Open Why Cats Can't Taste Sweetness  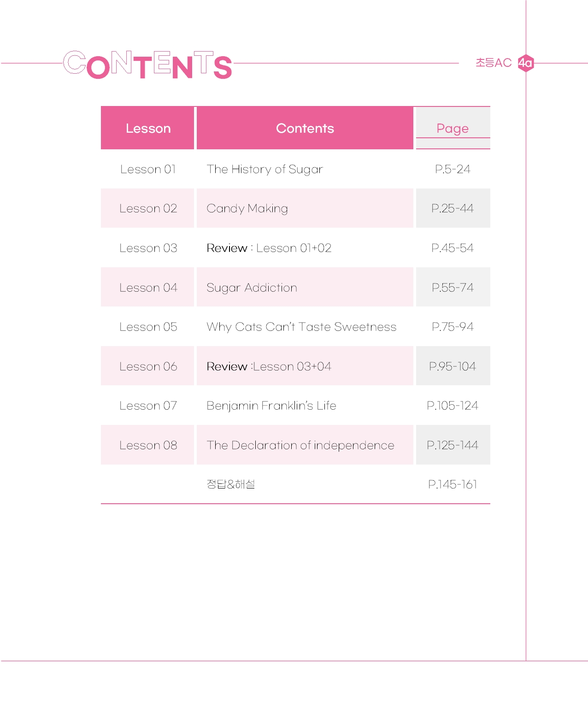(301, 327)
